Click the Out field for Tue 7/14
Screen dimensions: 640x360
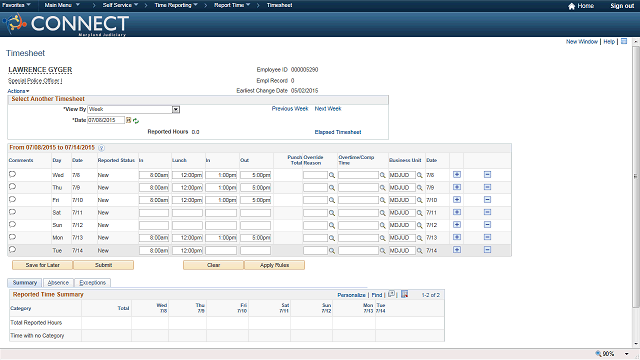[256, 251]
